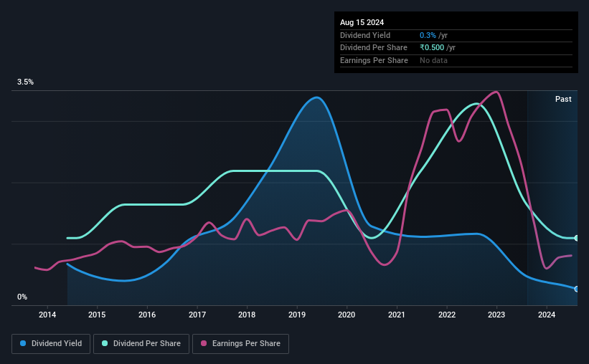Select the 2023 x-axis label
The width and height of the screenshot is (589, 364).
496,315
